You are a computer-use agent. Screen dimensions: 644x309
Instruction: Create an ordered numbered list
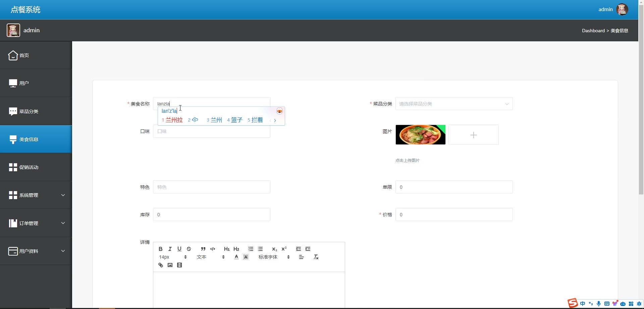(x=251, y=249)
